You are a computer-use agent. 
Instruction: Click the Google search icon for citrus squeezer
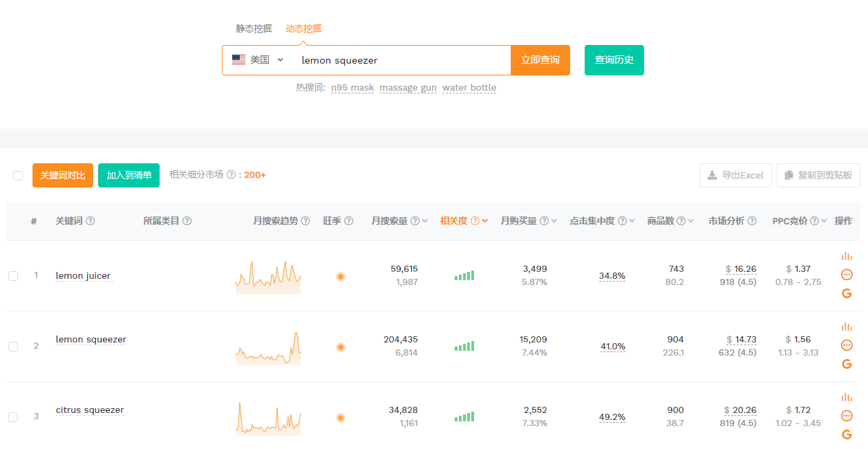point(847,434)
